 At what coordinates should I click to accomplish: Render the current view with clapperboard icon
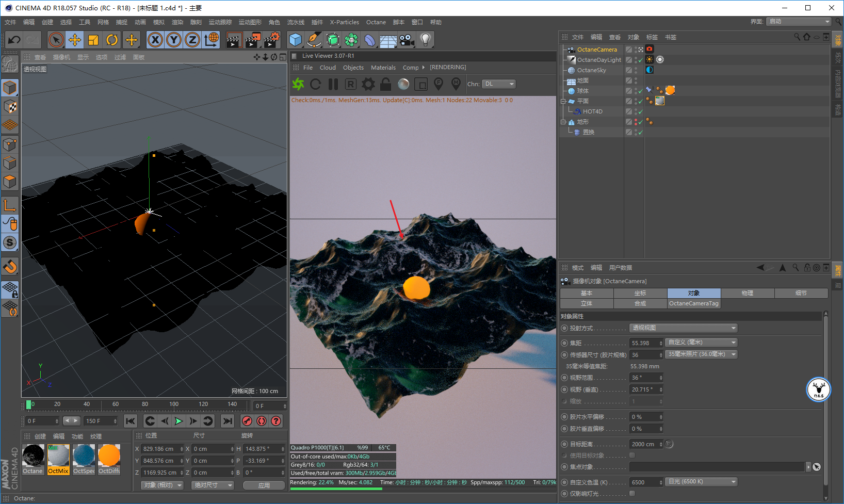pos(234,40)
